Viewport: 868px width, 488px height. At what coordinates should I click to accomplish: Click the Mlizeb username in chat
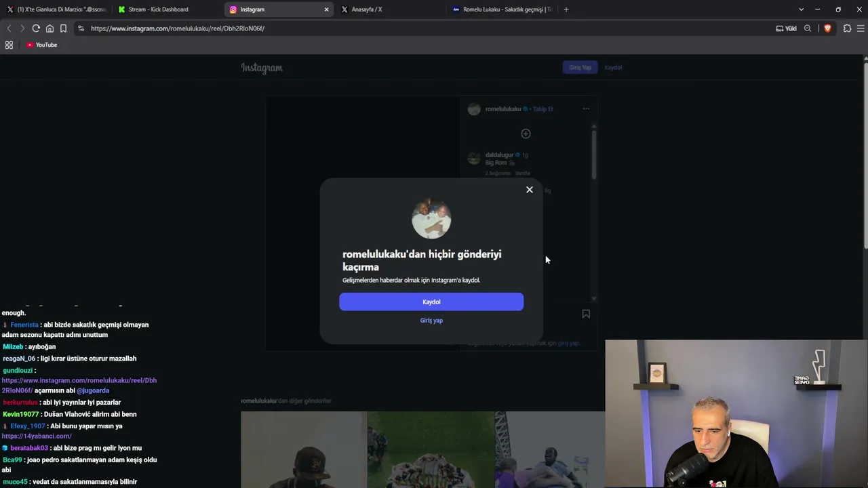pos(13,346)
